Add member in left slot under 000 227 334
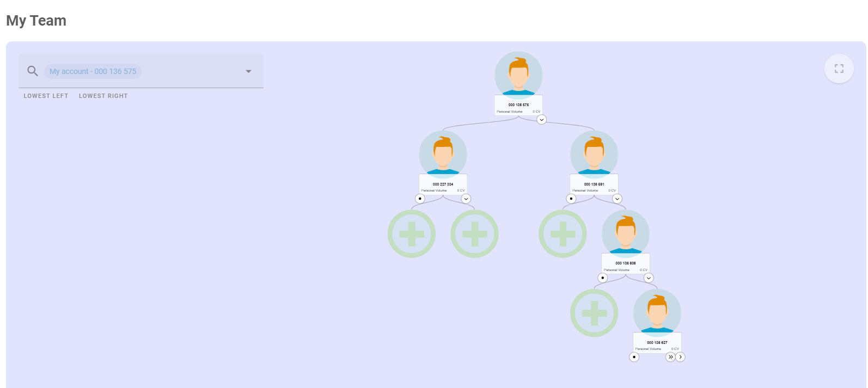This screenshot has height=388, width=868. click(x=412, y=234)
